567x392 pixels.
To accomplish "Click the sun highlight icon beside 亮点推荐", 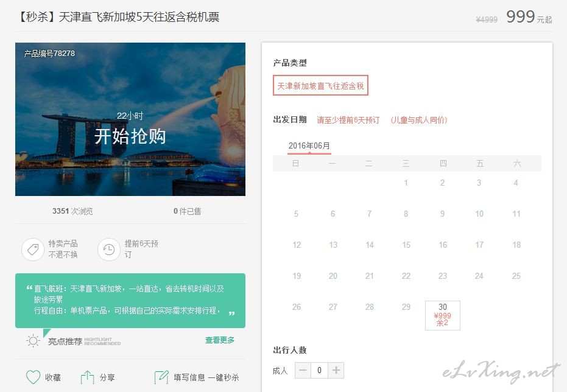I will click(x=33, y=341).
